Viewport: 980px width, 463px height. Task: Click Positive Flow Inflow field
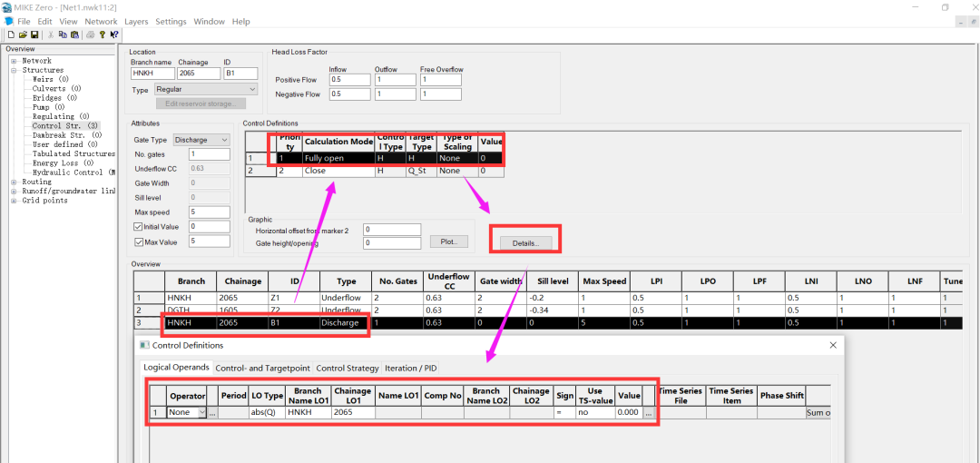[x=349, y=80]
